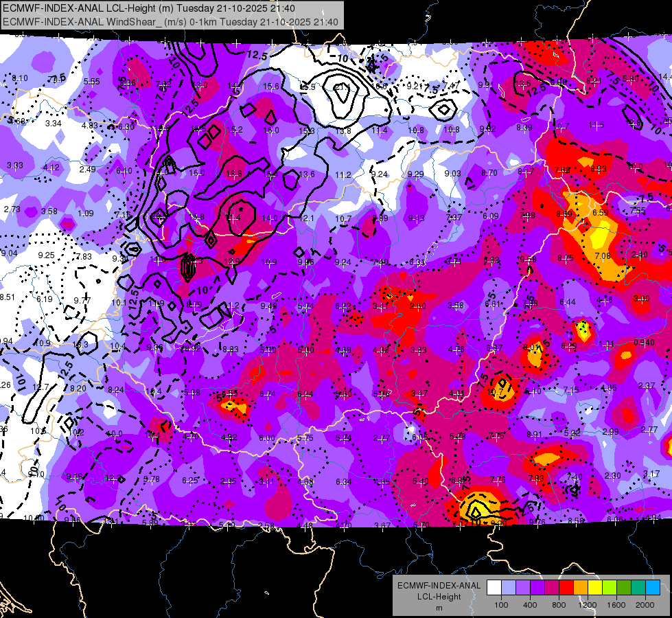Screen dimensions: 672x618
Task: Click the wind shear value 1.09
Action: point(86,213)
